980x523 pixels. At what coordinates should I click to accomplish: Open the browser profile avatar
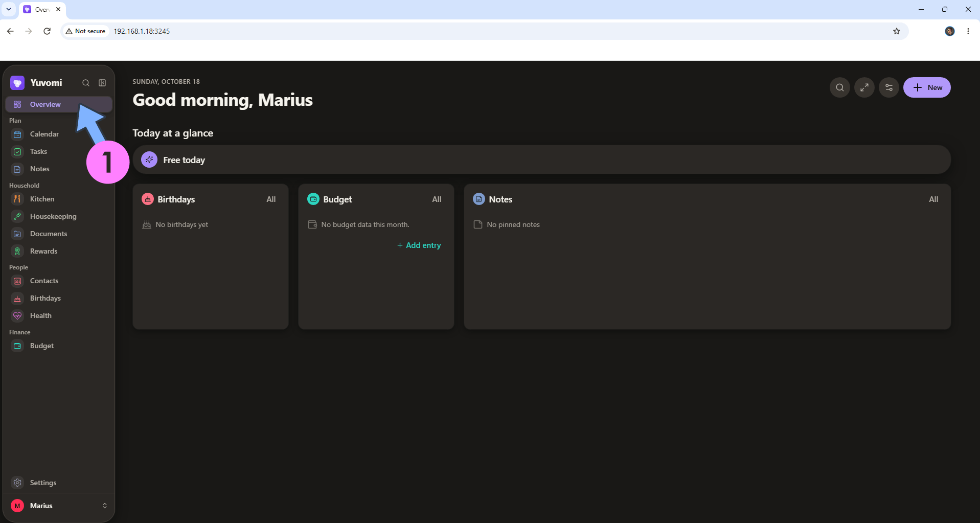pyautogui.click(x=950, y=31)
